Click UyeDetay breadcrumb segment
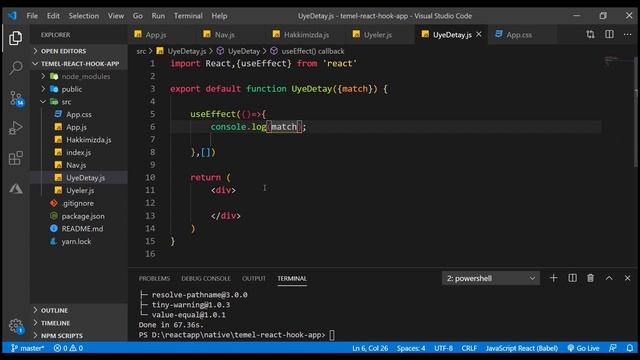This screenshot has width=640, height=360. point(239,51)
